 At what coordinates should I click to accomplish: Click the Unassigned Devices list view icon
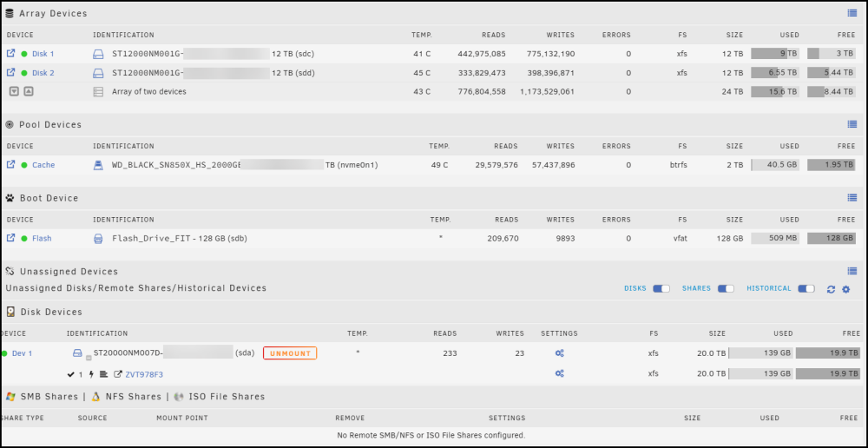pos(852,272)
